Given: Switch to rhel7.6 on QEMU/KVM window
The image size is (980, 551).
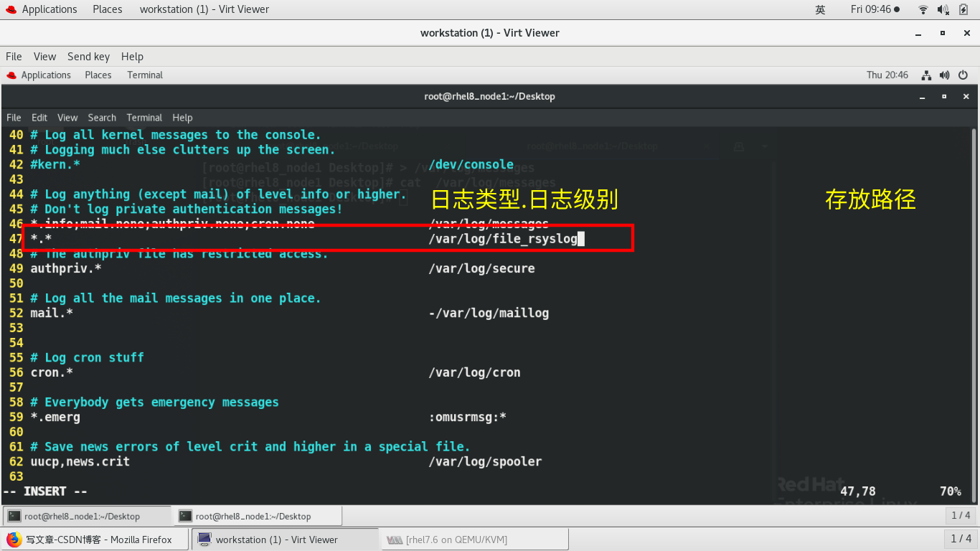Looking at the screenshot, I should (476, 540).
